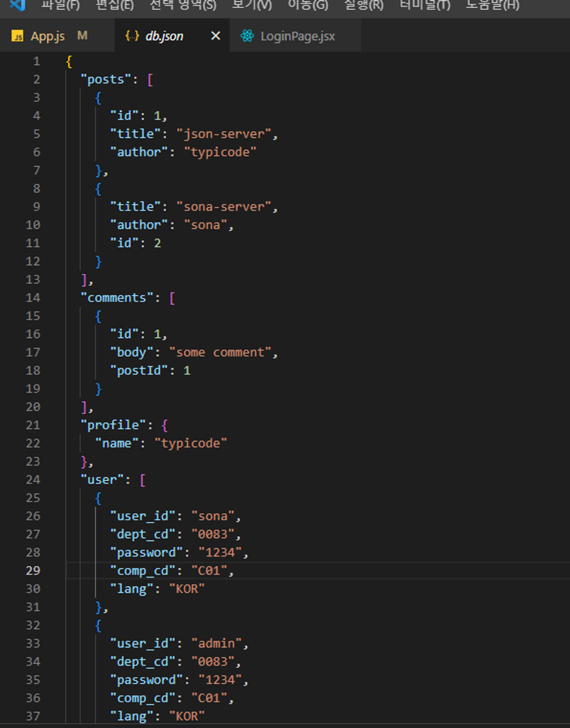Viewport: 570px width, 728px height.
Task: Click the JSON braces icon on db.json tab
Action: tap(132, 36)
